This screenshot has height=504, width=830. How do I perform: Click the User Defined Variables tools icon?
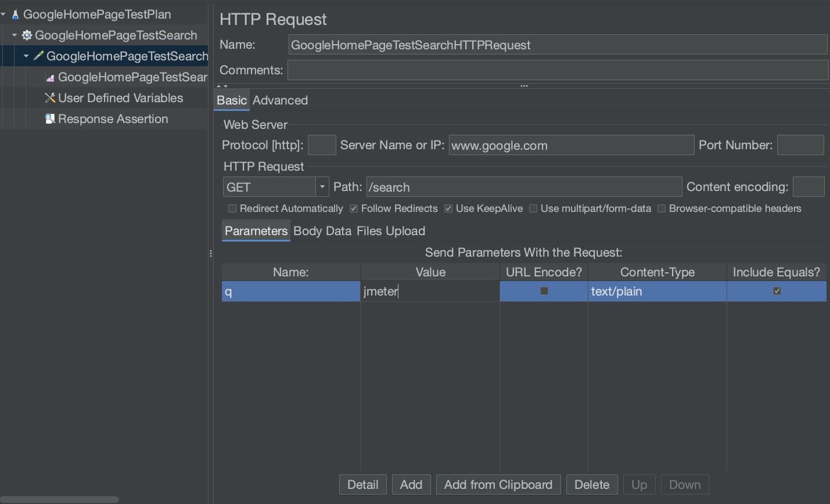click(x=50, y=98)
